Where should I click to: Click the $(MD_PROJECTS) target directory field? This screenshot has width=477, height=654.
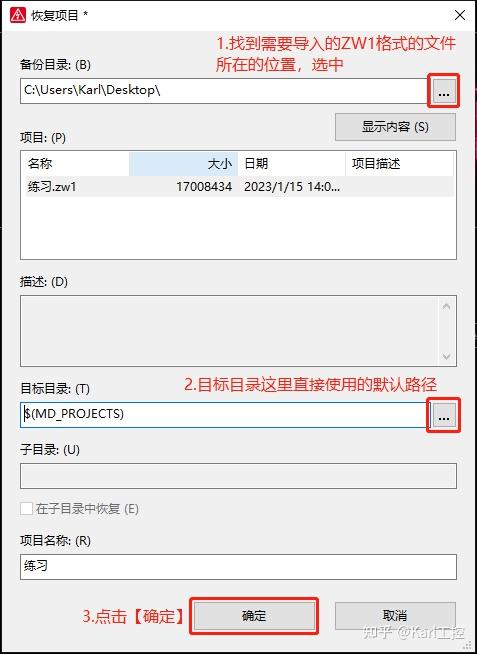pos(223,415)
